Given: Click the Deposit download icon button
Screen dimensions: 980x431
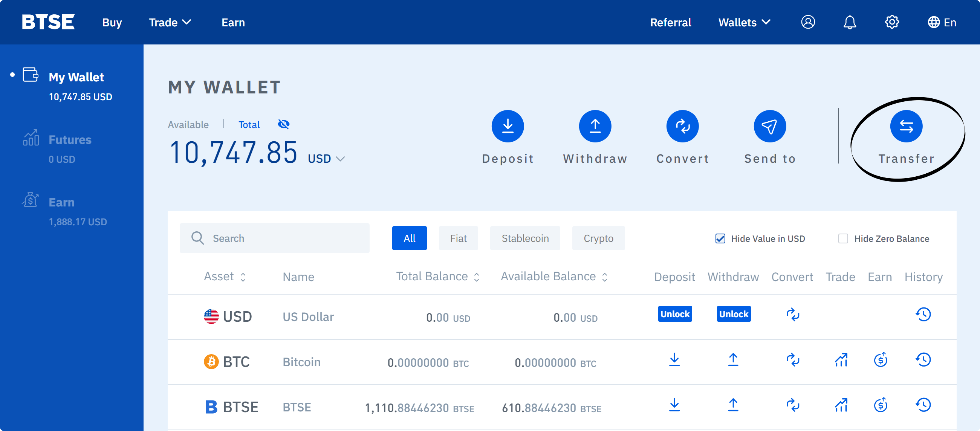Looking at the screenshot, I should tap(508, 126).
